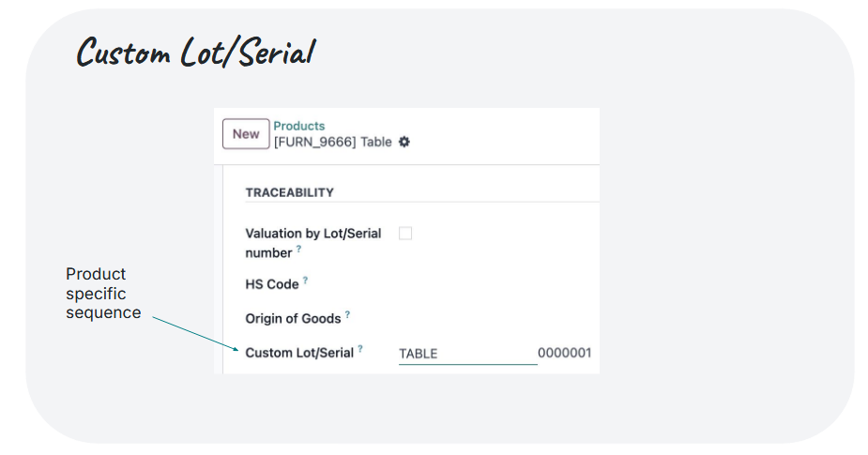Viewport: 868px width, 455px height.
Task: Go back to the Products breadcrumb
Action: (299, 127)
